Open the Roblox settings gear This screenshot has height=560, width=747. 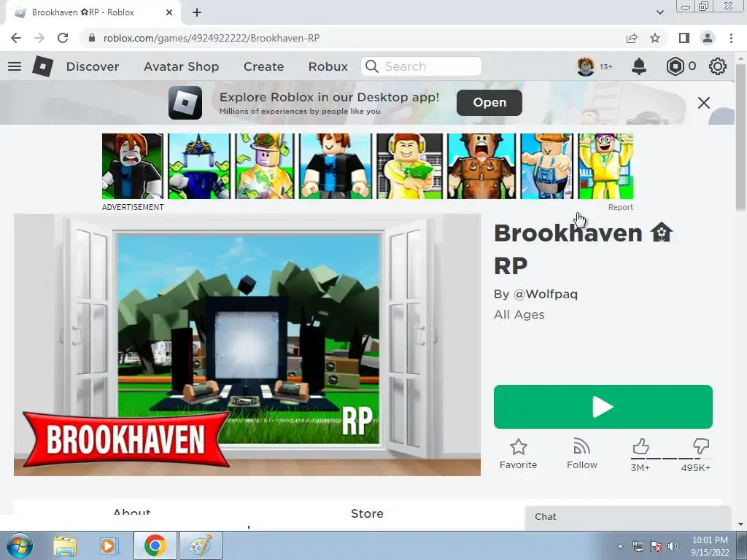[718, 66]
